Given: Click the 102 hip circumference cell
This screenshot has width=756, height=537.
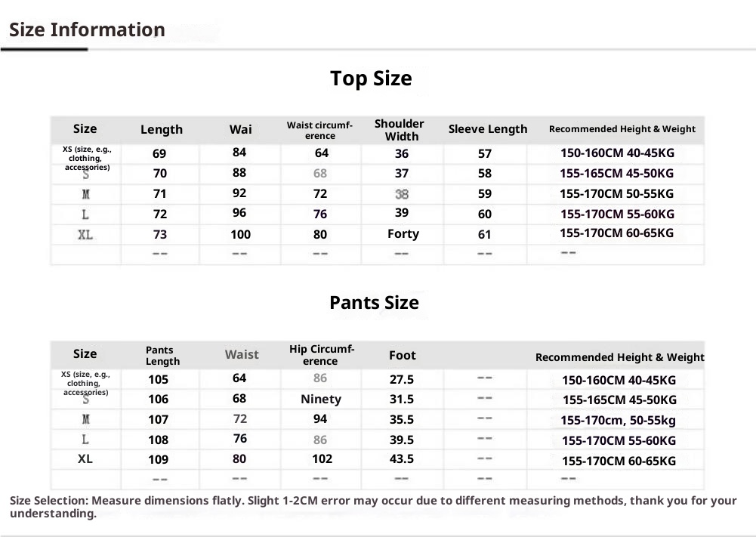Looking at the screenshot, I should (x=322, y=458).
